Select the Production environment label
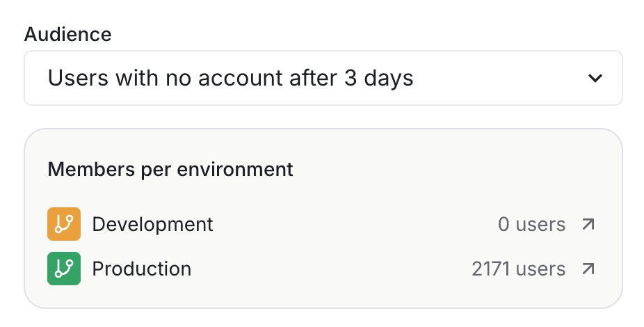The height and width of the screenshot is (327, 644). pyautogui.click(x=141, y=269)
